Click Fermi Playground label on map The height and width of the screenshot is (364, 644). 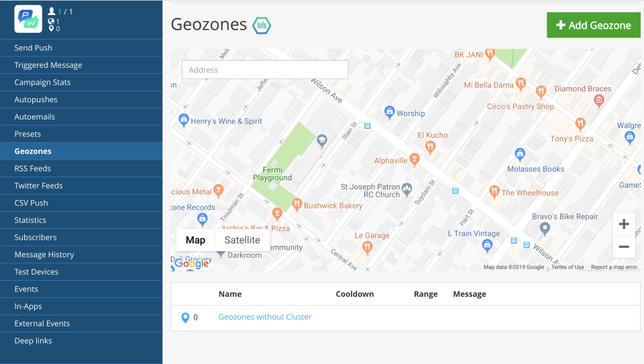272,173
